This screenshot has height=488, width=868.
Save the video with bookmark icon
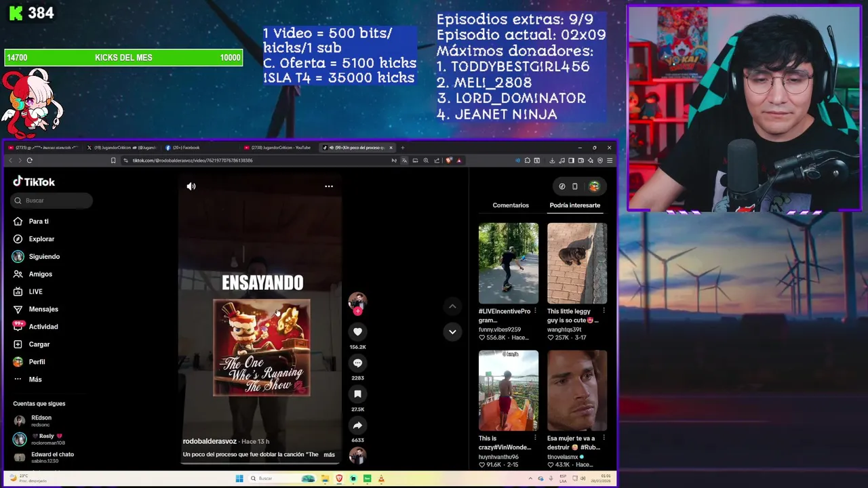(x=357, y=394)
